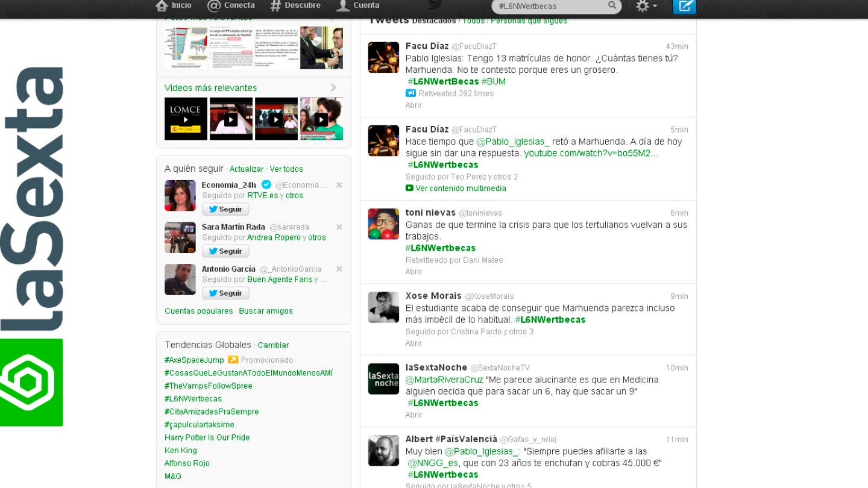Compose a new tweet with the blue button
This screenshot has width=868, height=488.
click(x=685, y=6)
